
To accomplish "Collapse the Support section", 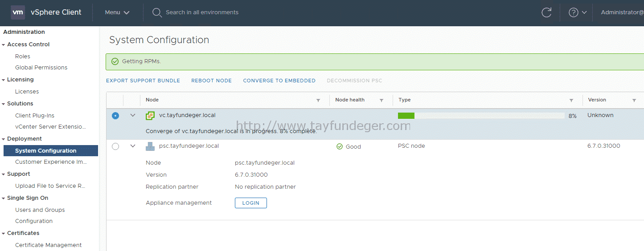I will [x=4, y=174].
